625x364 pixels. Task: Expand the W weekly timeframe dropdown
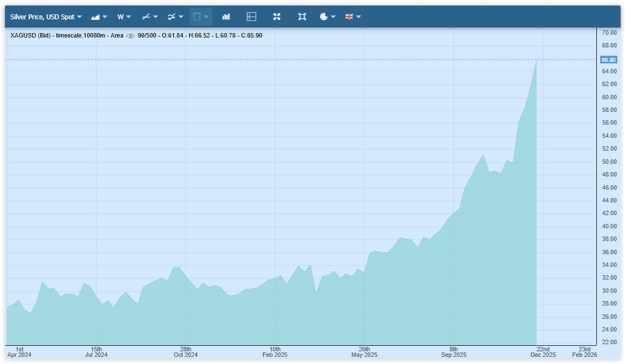pyautogui.click(x=124, y=17)
